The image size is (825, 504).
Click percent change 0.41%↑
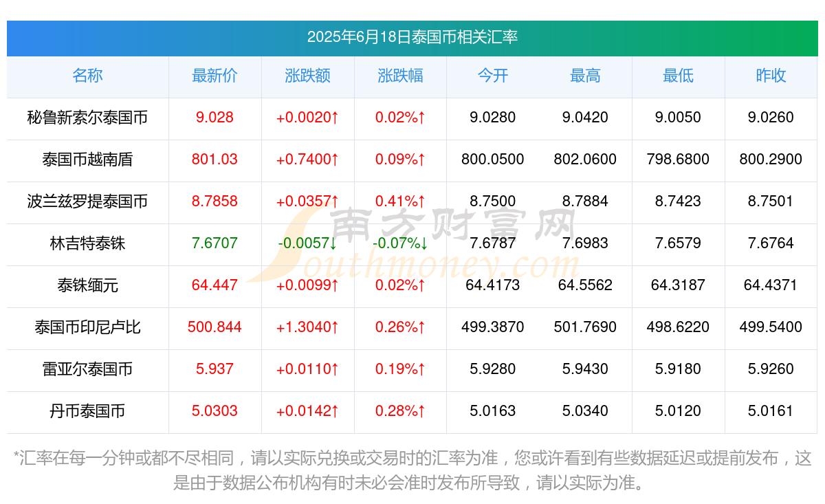[x=400, y=201]
